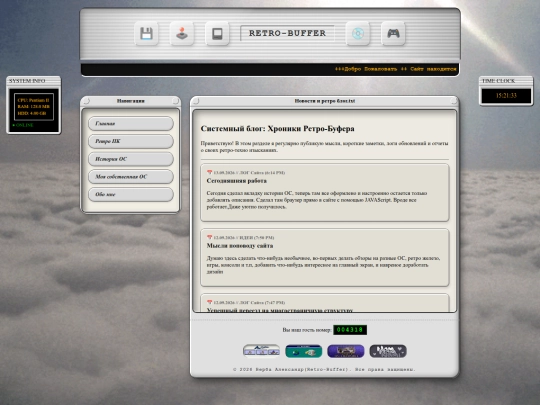Viewport: 540px width, 405px height.
Task: Click the teal web badge in footer
Action: [x=303, y=351]
